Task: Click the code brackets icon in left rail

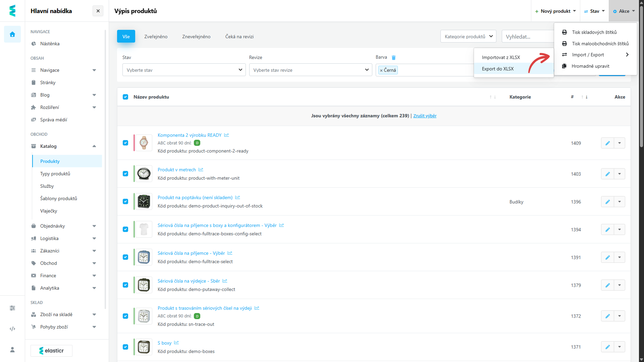Action: (x=12, y=329)
